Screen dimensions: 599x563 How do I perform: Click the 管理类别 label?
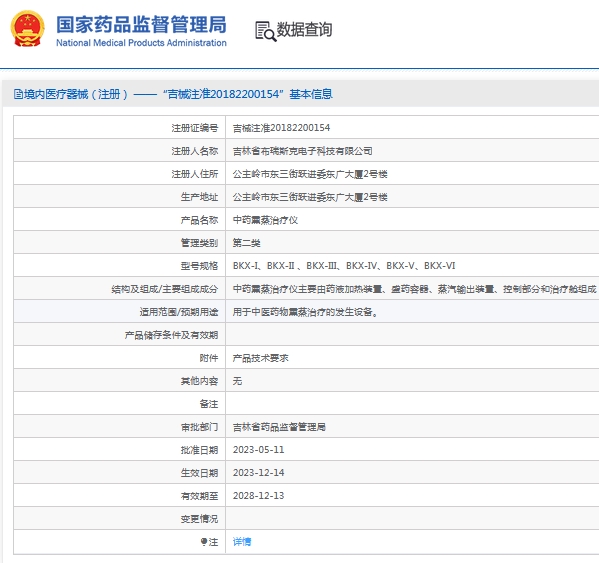pyautogui.click(x=199, y=243)
